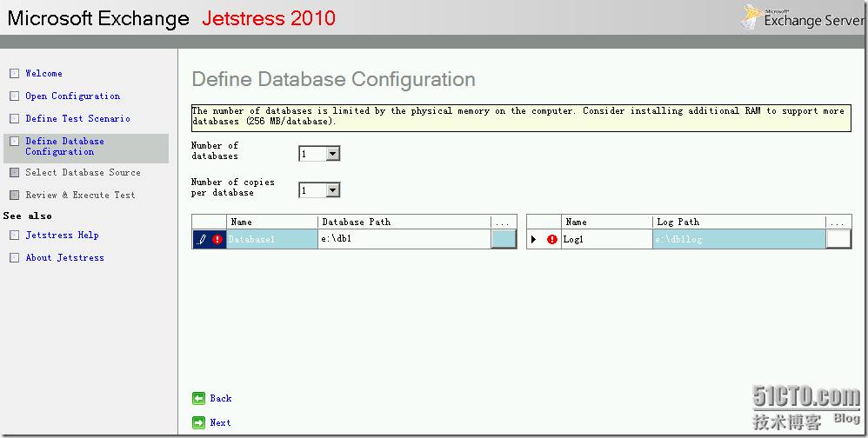
Task: Click the Database Path column header
Action: [x=404, y=222]
